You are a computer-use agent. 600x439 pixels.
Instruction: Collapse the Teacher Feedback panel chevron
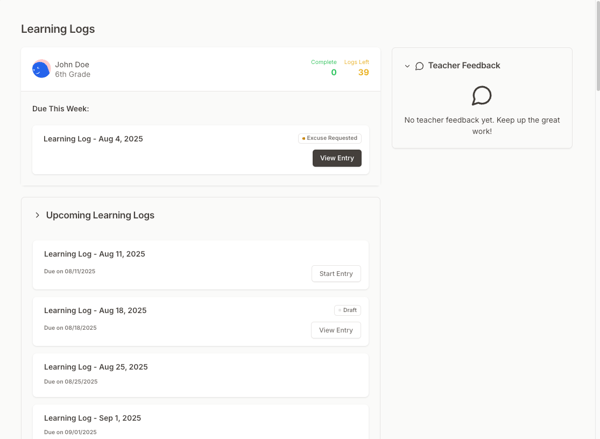[x=407, y=66]
